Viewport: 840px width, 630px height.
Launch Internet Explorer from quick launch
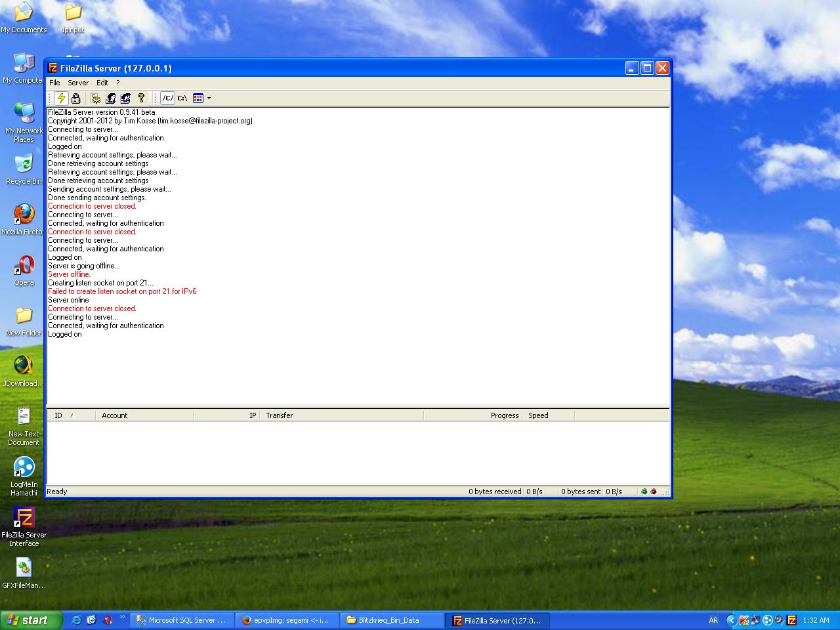pyautogui.click(x=76, y=620)
